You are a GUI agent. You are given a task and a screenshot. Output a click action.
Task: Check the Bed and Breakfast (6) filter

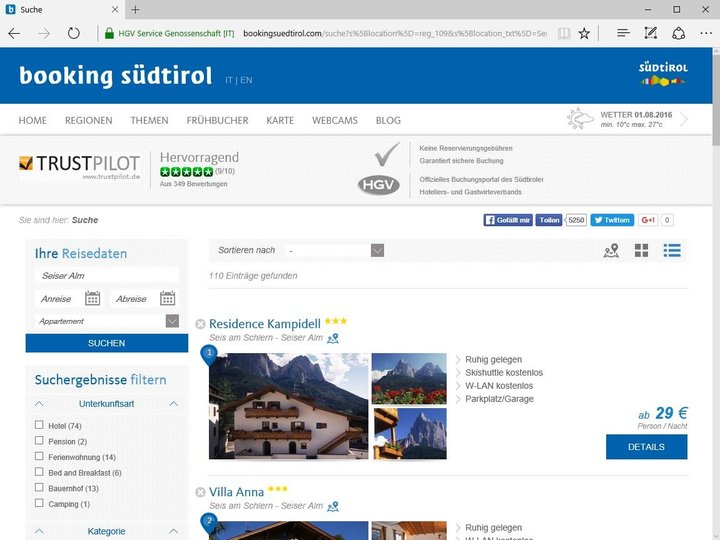tap(39, 472)
